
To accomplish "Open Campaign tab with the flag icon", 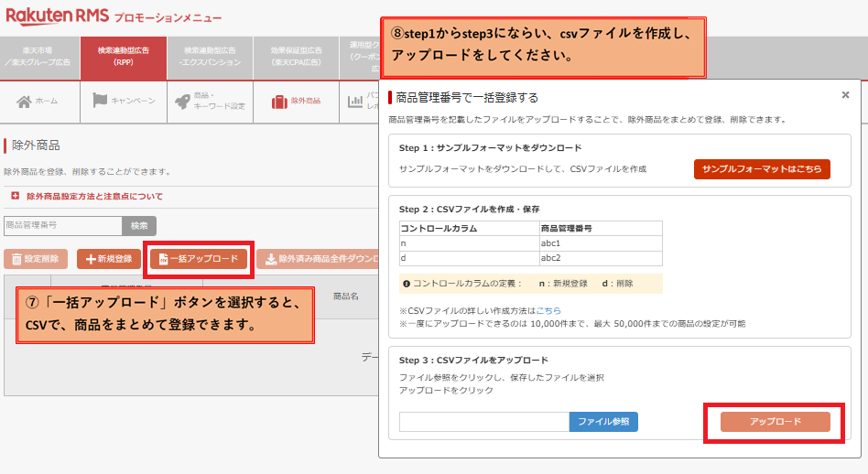I will pos(99,101).
